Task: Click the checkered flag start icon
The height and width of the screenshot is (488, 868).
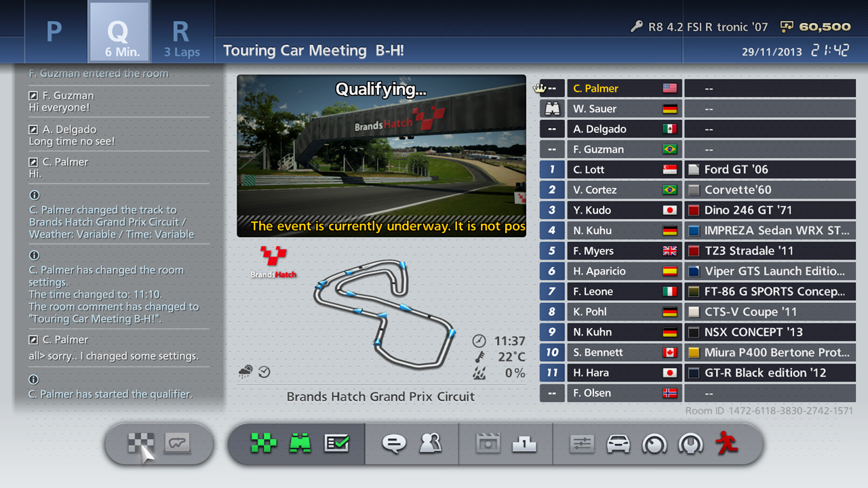Action: pyautogui.click(x=140, y=444)
